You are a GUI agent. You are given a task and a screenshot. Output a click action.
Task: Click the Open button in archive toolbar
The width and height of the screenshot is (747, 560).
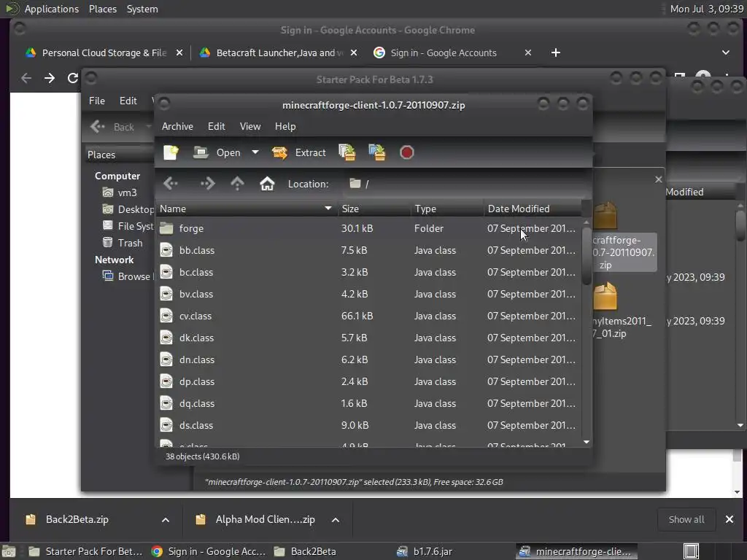click(217, 152)
